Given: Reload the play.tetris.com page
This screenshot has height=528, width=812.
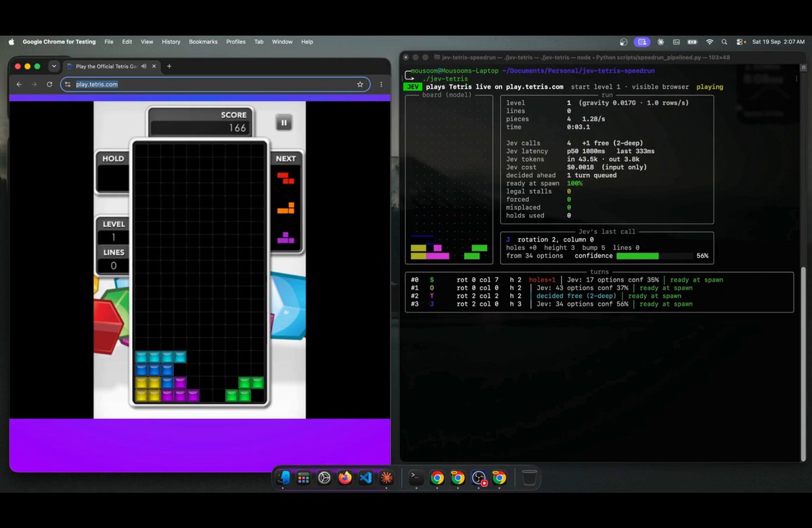Looking at the screenshot, I should pyautogui.click(x=49, y=85).
